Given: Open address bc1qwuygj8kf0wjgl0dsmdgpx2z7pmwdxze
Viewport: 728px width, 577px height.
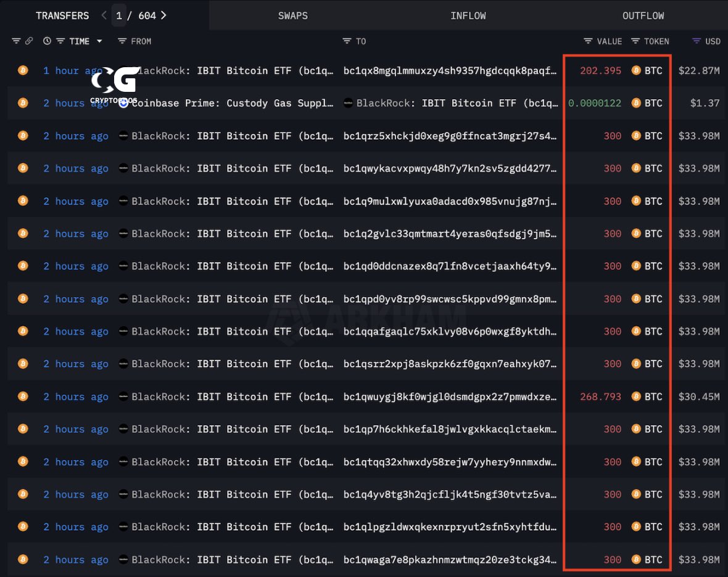Looking at the screenshot, I should [450, 396].
